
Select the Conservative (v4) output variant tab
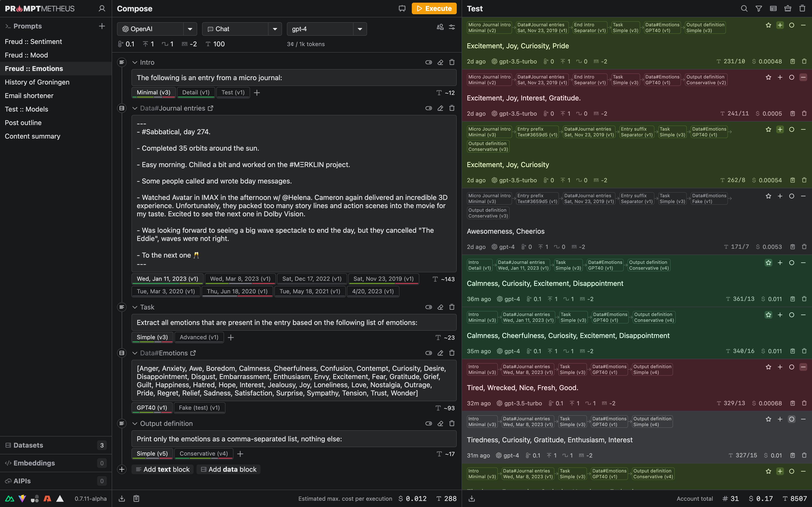coord(204,454)
